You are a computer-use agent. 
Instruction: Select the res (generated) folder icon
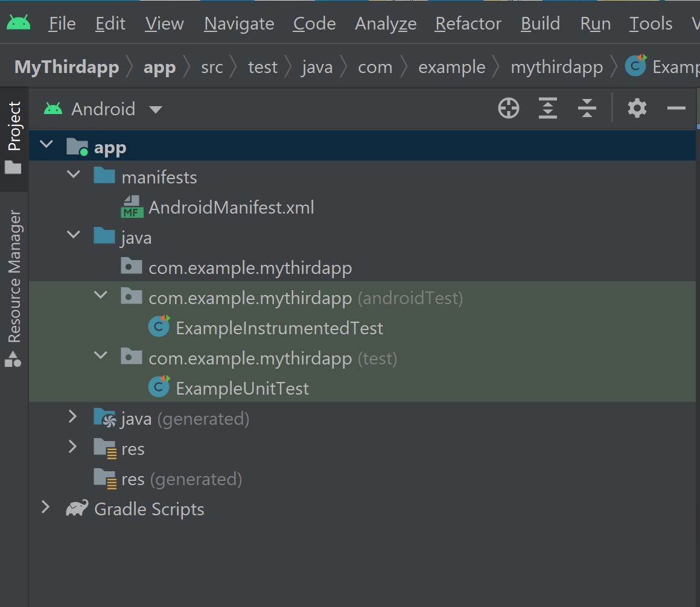106,478
